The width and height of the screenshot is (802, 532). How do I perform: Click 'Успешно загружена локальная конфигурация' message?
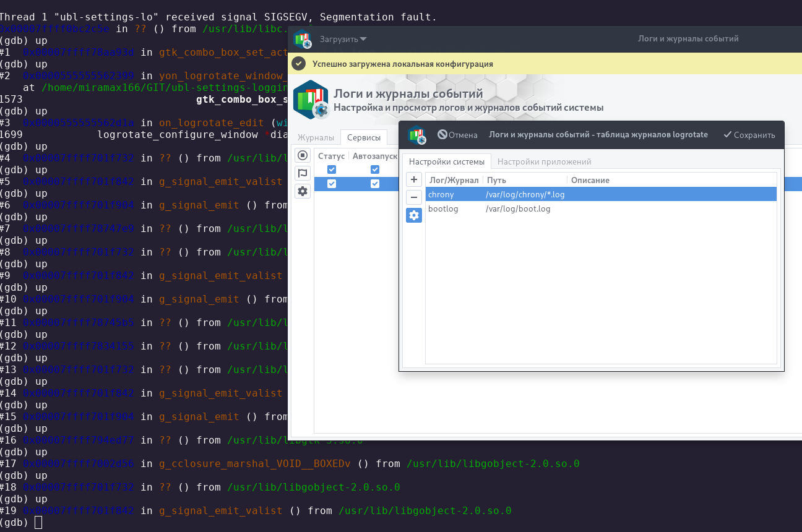click(x=403, y=64)
